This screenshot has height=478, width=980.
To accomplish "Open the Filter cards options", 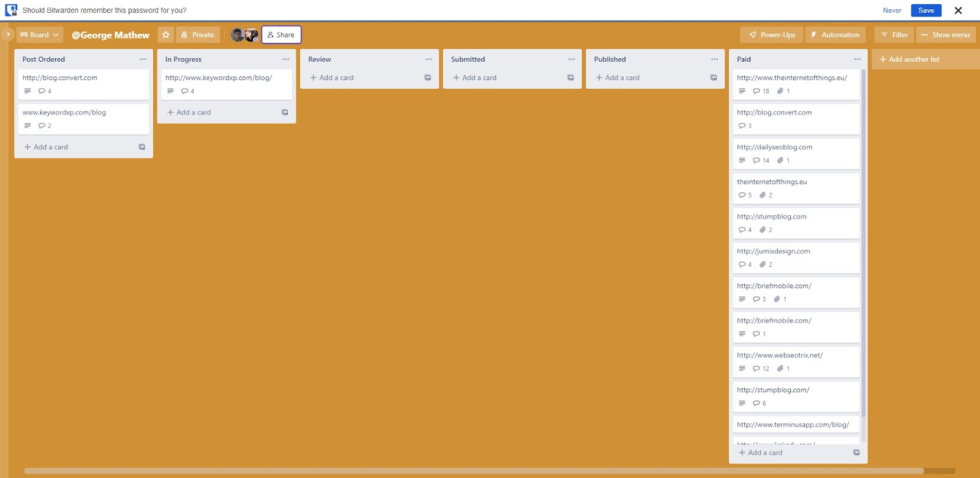I will [894, 35].
